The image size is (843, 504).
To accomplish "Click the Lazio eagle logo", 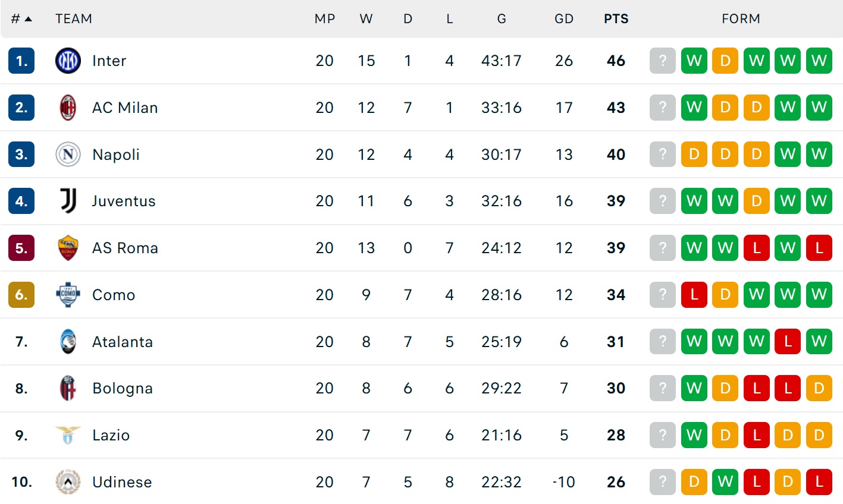I will click(x=68, y=435).
